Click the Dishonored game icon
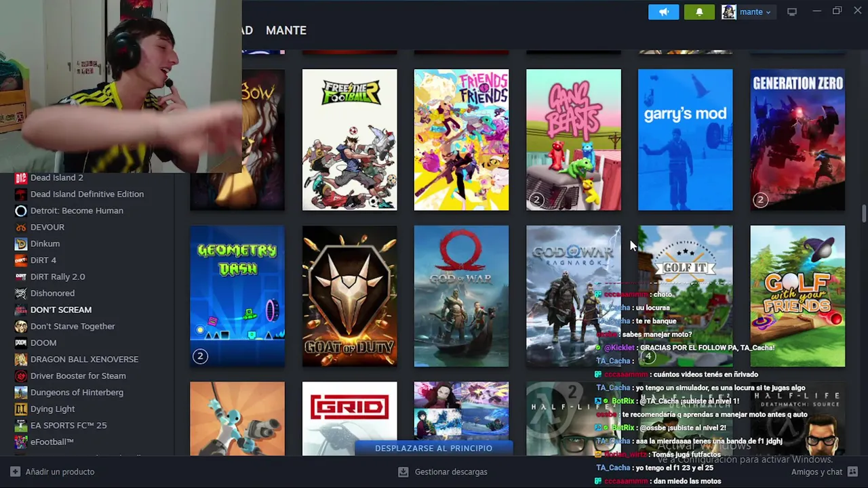This screenshot has width=868, height=488. click(21, 293)
